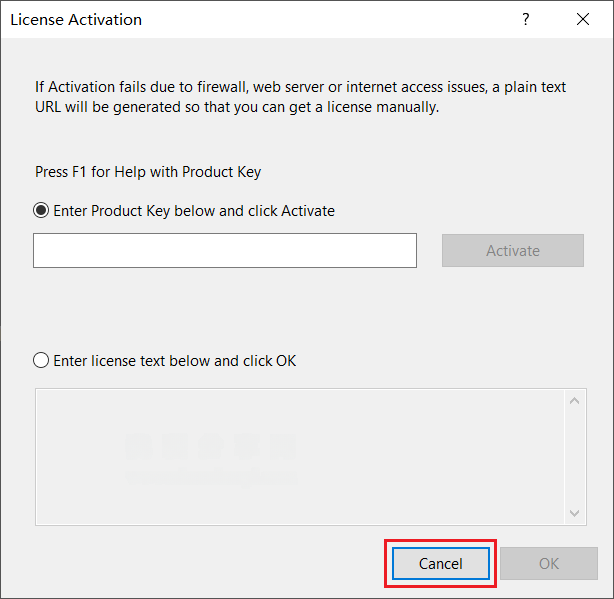This screenshot has height=599, width=614.
Task: Click the Activate button
Action: 513,251
